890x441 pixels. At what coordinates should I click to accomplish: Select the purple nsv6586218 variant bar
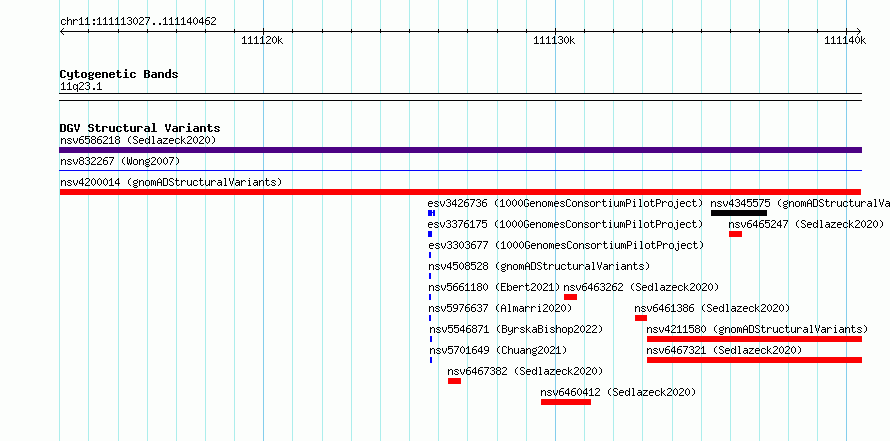click(460, 150)
